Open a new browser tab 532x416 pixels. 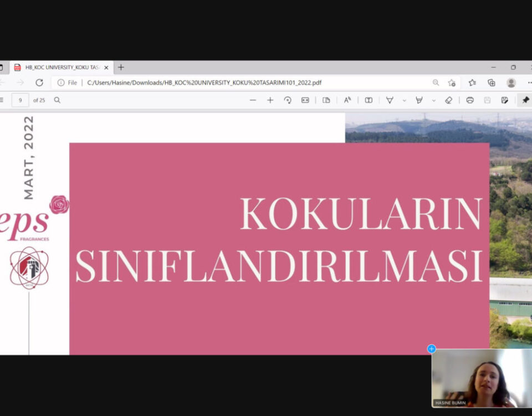pyautogui.click(x=121, y=68)
